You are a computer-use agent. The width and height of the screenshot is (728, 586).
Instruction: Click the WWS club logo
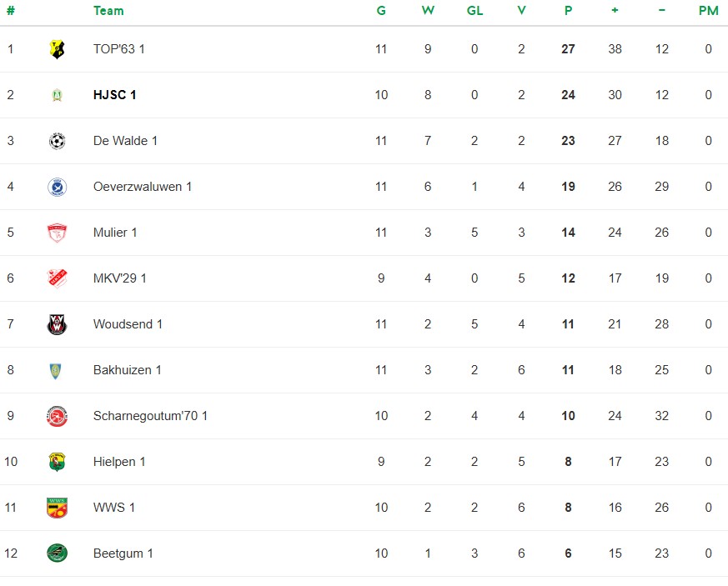click(57, 508)
